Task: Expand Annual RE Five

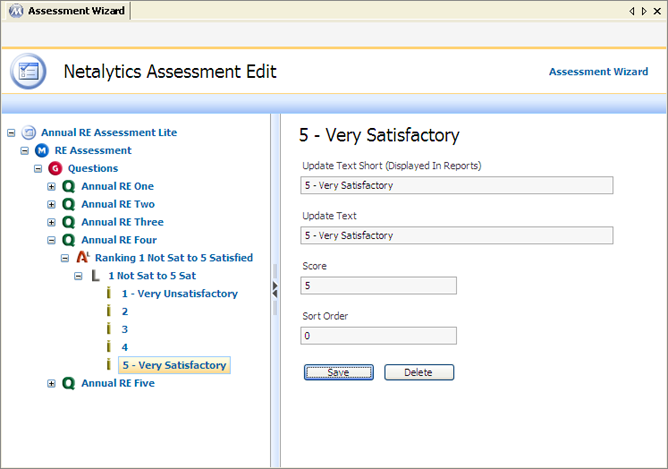Action: pos(52,383)
